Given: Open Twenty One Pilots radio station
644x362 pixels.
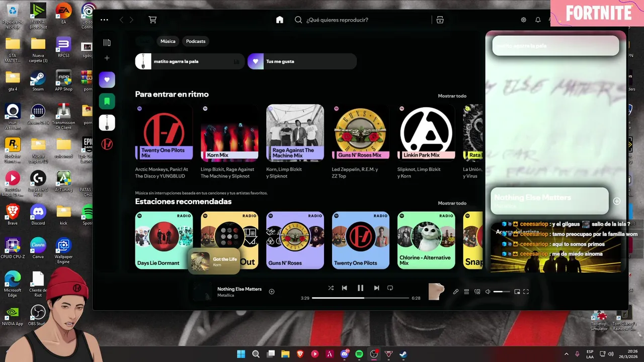Looking at the screenshot, I should (x=360, y=240).
